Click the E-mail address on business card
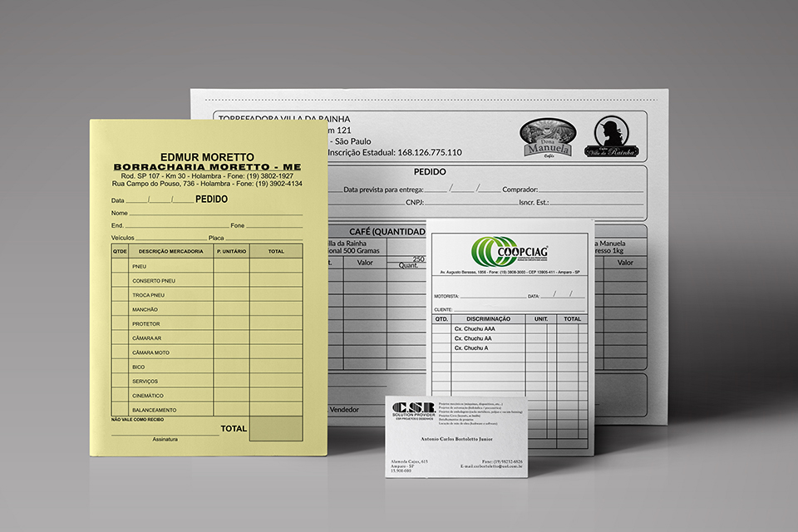798x532 pixels. [x=491, y=466]
